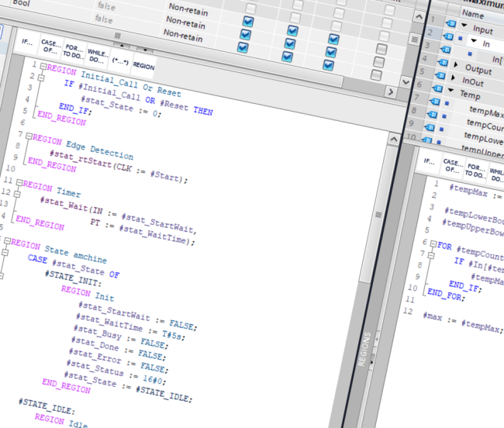Fold the IF #Initial_Call block on line 2
The width and height of the screenshot is (504, 428).
[41, 78]
